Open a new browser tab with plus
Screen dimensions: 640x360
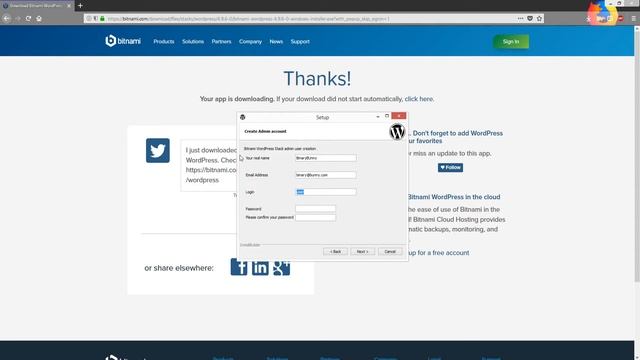coord(80,6)
